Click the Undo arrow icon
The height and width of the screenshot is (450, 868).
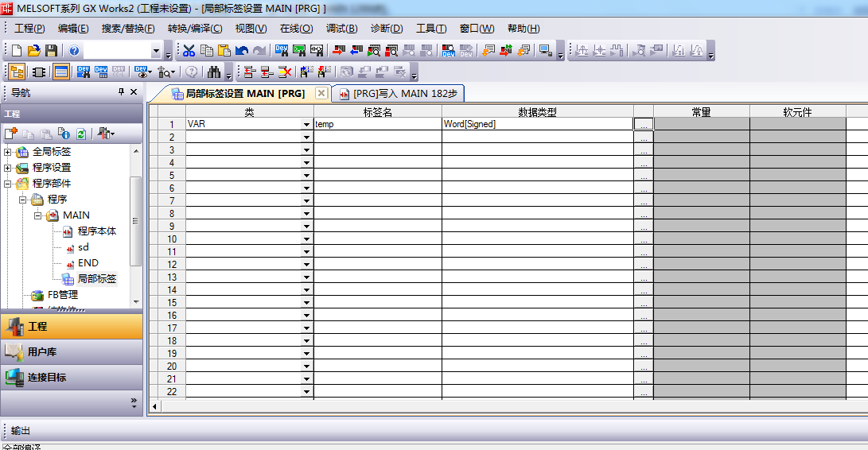242,51
